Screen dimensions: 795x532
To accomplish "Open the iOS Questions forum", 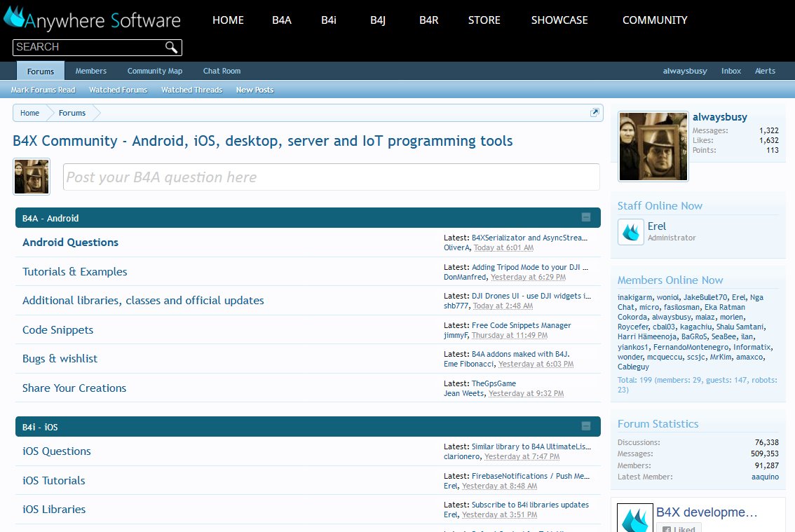I will 56,451.
